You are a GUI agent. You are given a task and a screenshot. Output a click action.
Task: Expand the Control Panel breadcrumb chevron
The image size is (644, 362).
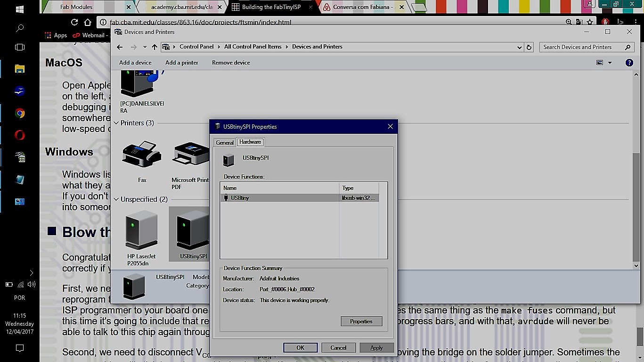tap(219, 47)
